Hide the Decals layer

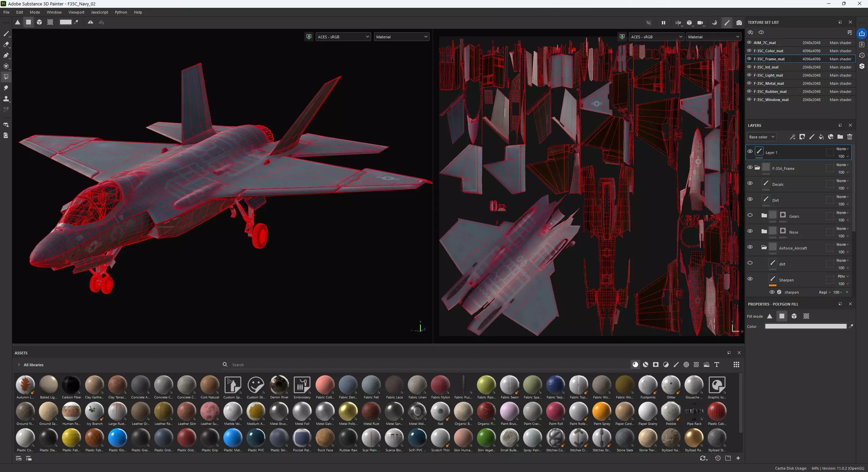750,183
